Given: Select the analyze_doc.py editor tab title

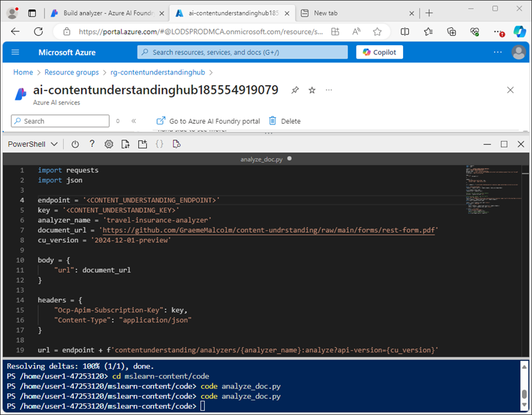Looking at the screenshot, I should [261, 159].
